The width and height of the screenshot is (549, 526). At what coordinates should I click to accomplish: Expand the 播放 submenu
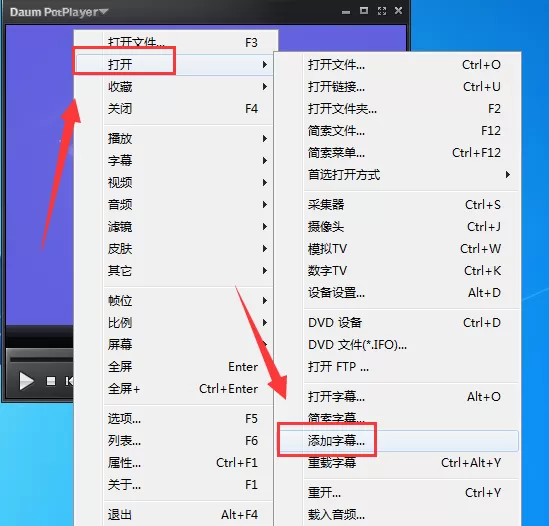pos(174,139)
